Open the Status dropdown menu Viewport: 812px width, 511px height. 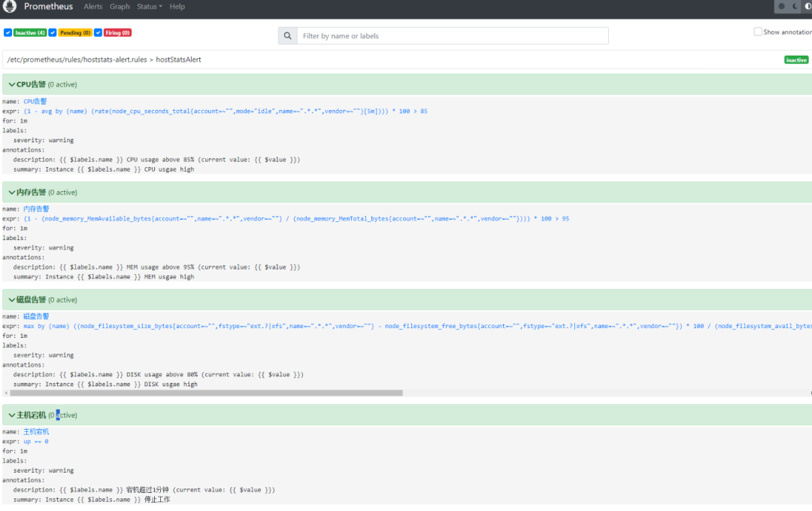pos(149,7)
